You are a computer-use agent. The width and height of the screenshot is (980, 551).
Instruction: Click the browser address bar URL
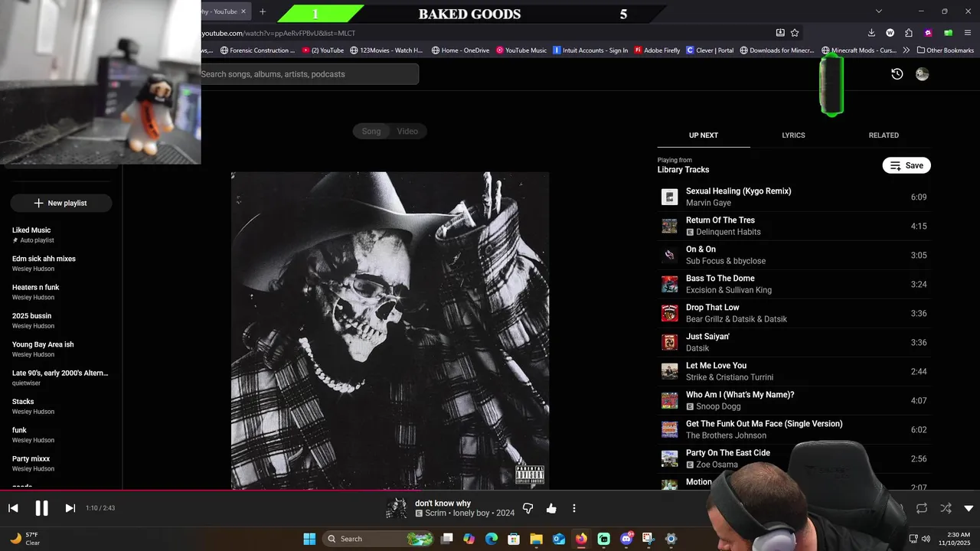[x=279, y=33]
